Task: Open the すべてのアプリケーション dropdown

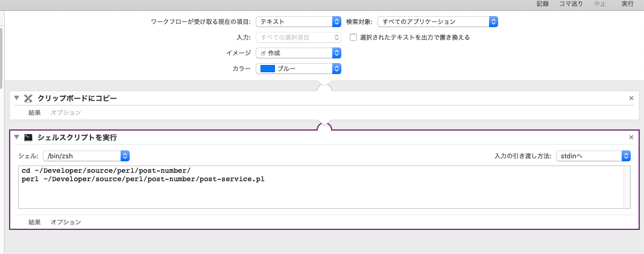Action: (437, 22)
